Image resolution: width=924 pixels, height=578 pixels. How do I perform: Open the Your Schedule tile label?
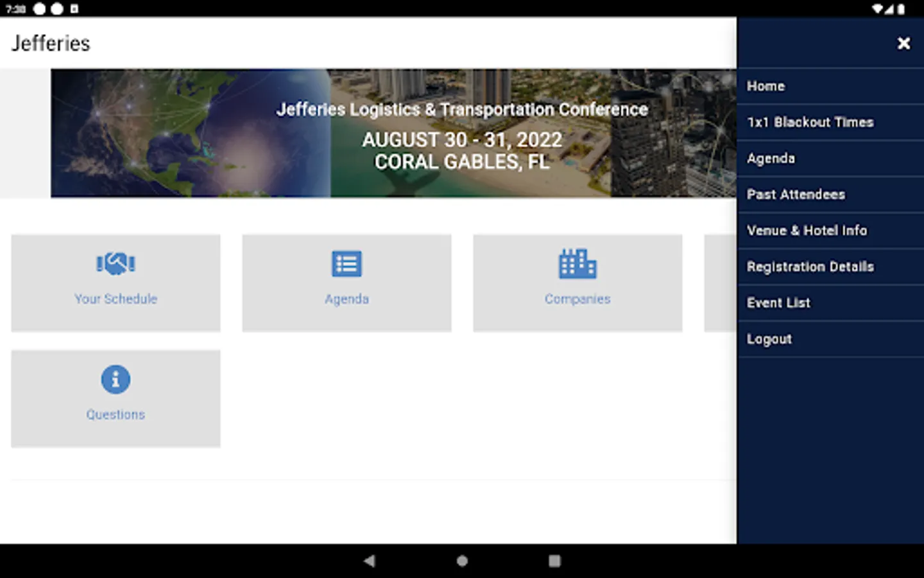click(116, 299)
